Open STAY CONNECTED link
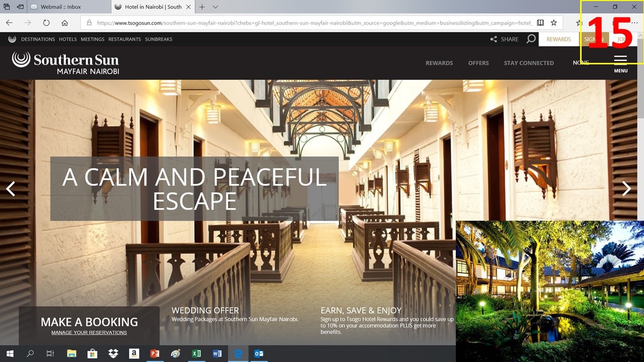The height and width of the screenshot is (362, 644). (x=529, y=63)
